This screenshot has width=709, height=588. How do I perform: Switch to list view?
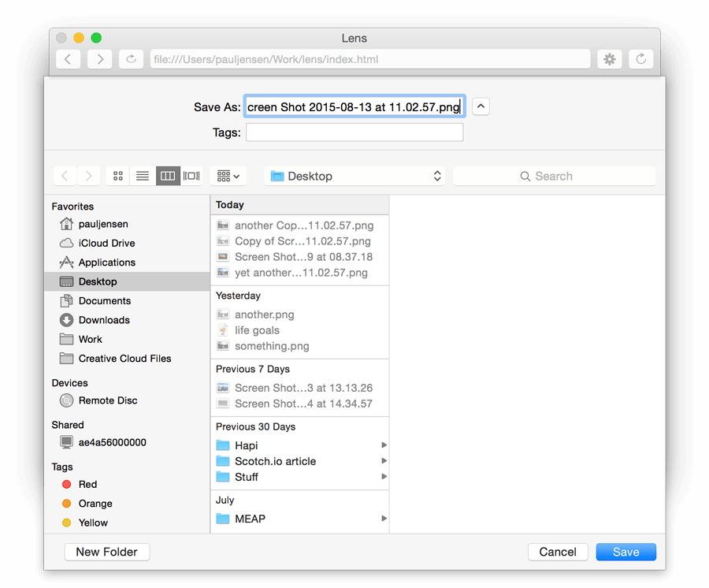coord(143,176)
